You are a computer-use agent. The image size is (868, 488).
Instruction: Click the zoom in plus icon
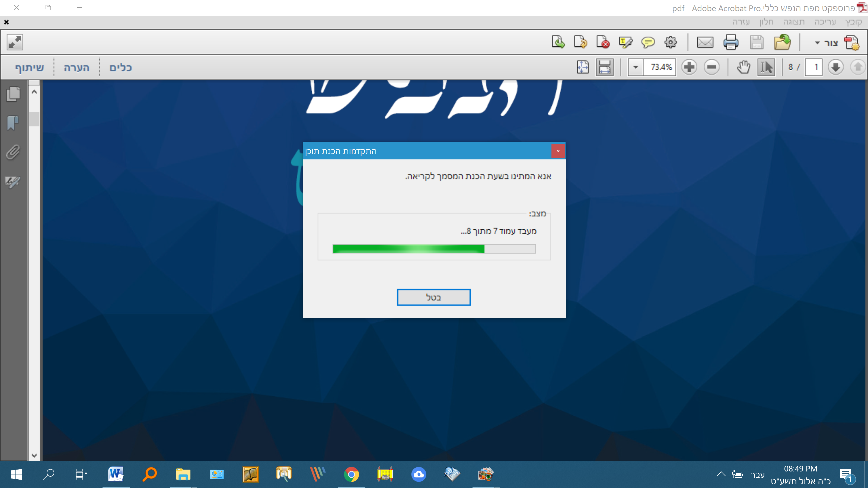(x=689, y=67)
